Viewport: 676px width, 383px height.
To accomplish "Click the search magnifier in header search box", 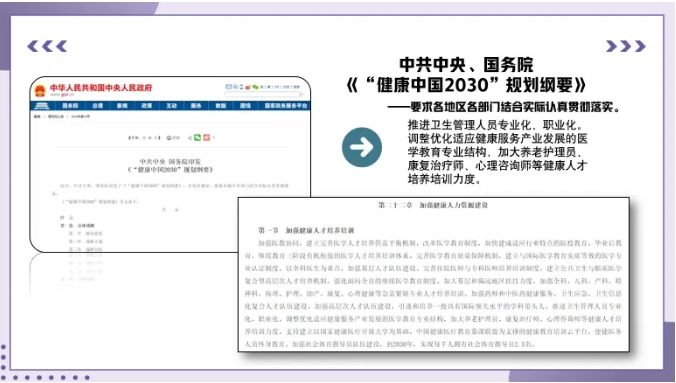I will (300, 94).
